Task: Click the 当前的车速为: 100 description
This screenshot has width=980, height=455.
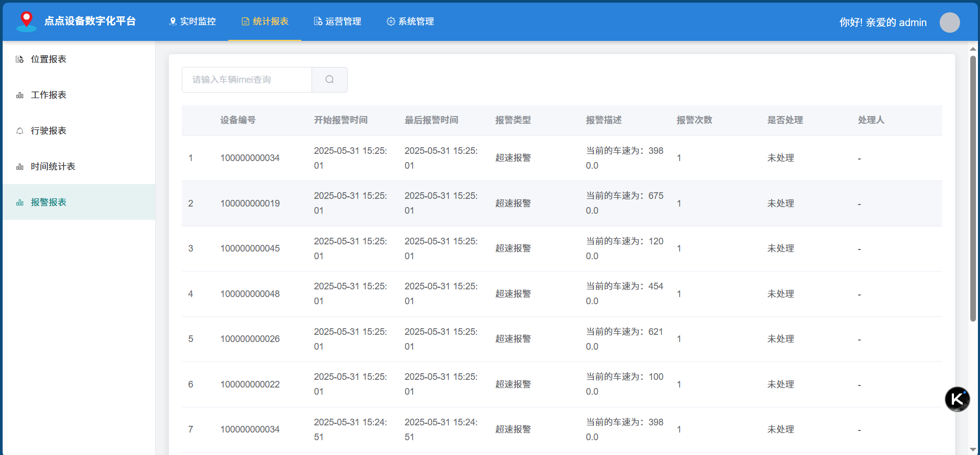Action: [x=625, y=384]
